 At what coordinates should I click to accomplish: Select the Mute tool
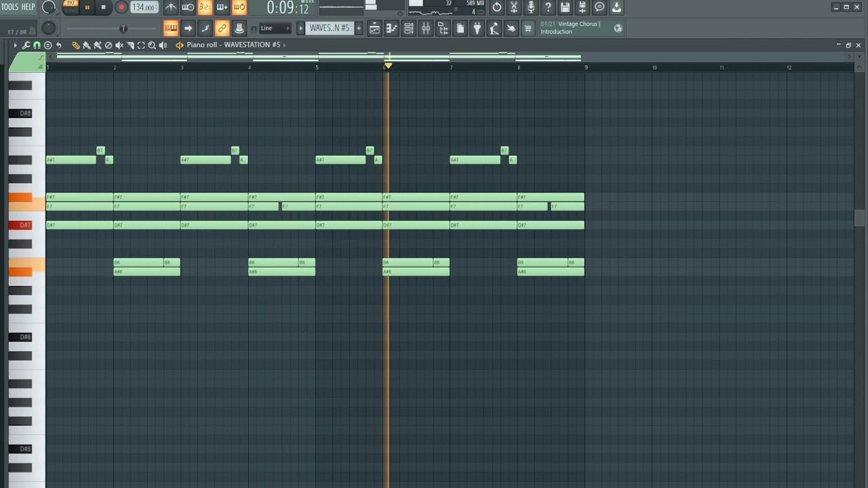(x=119, y=45)
